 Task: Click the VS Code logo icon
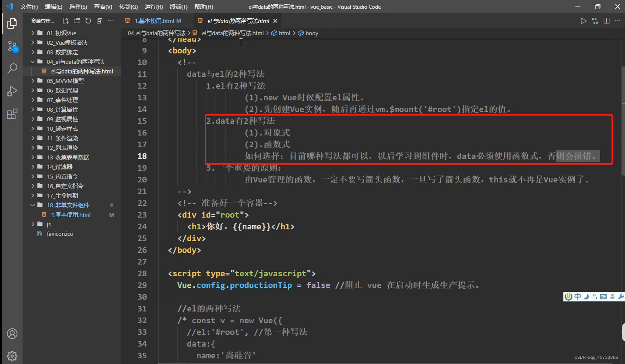click(x=9, y=7)
